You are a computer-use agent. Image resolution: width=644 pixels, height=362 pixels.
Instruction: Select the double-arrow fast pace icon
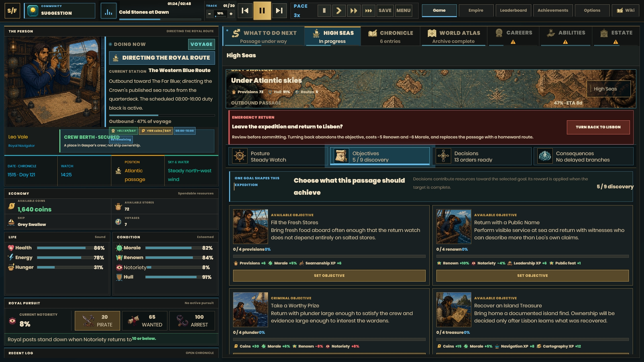pos(354,10)
